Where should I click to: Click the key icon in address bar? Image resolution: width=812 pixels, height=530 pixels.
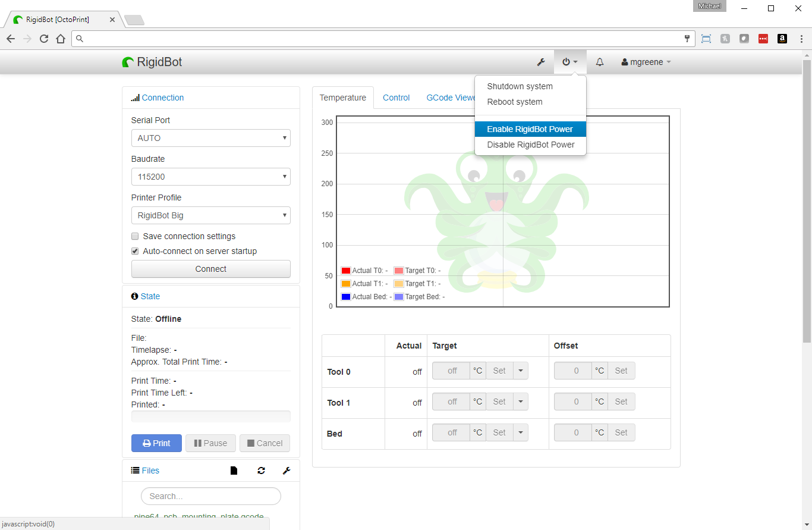pyautogui.click(x=687, y=39)
